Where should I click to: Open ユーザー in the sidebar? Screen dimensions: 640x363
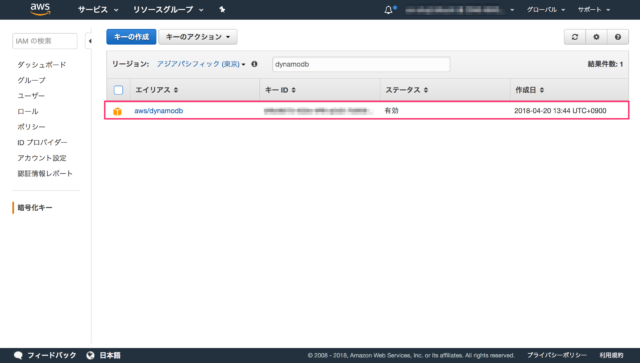31,96
